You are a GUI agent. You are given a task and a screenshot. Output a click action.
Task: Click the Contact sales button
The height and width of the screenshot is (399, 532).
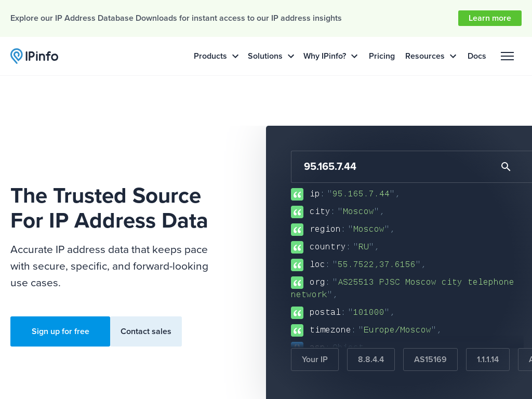click(x=146, y=331)
